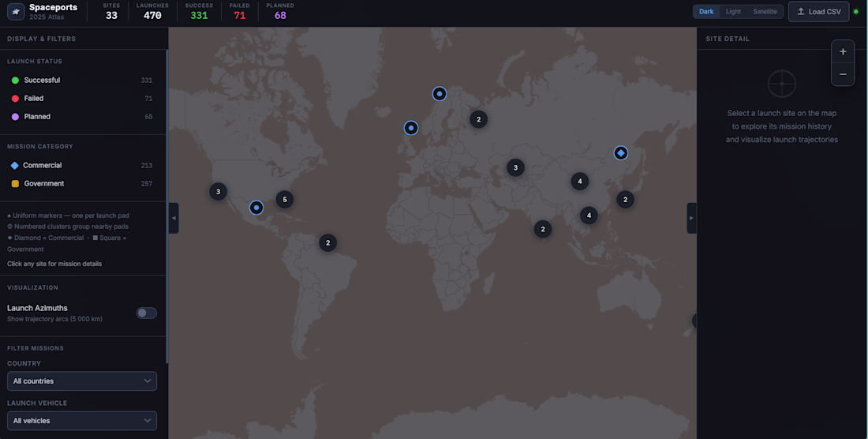This screenshot has height=439, width=868.
Task: Toggle the Government mission category filter
Action: point(82,184)
